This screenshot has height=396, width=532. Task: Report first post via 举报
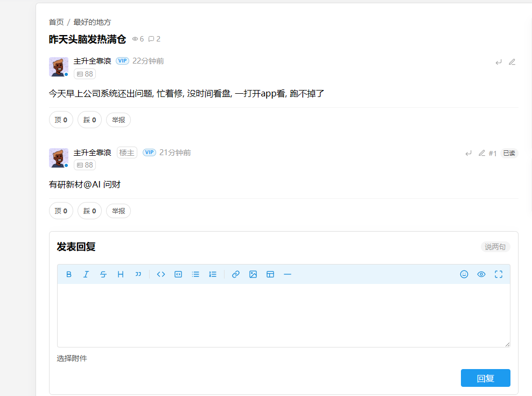click(118, 120)
